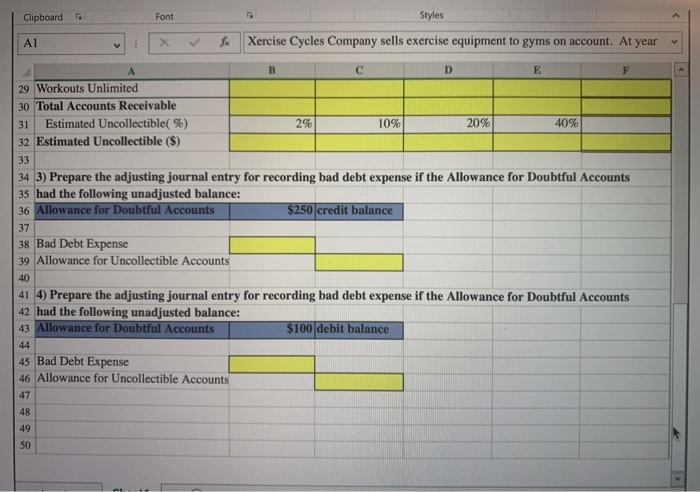Select column E header
The height and width of the screenshot is (492, 700).
point(537,70)
